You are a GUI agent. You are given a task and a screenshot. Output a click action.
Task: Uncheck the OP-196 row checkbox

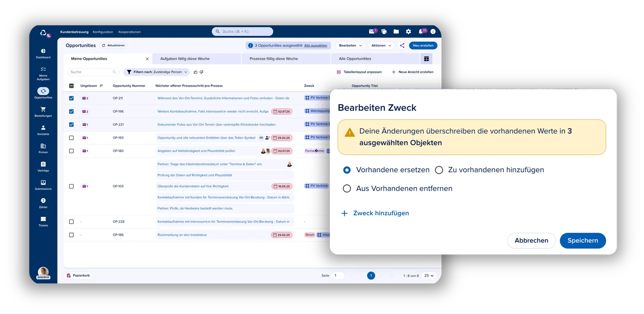[x=71, y=112]
